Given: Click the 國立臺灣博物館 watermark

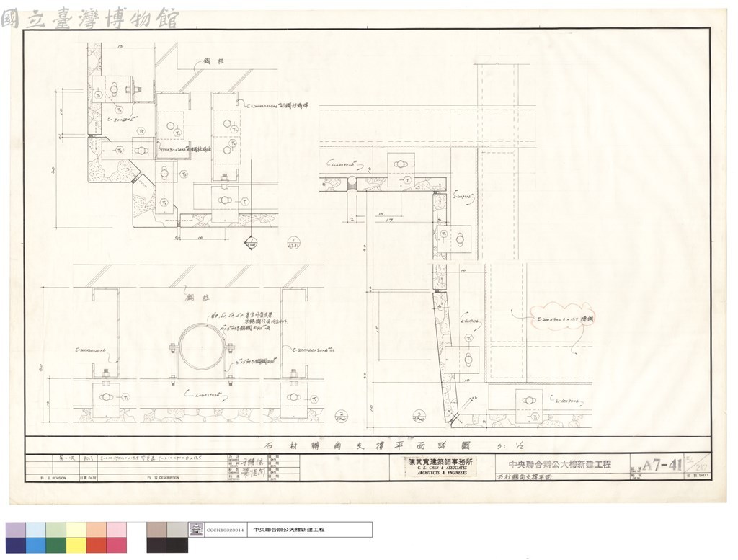Looking at the screenshot, I should point(90,18).
